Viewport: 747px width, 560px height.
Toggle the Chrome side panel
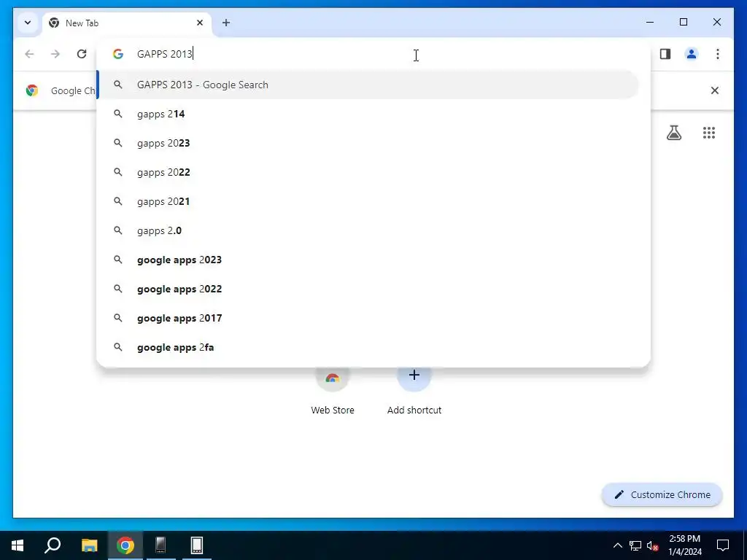665,54
